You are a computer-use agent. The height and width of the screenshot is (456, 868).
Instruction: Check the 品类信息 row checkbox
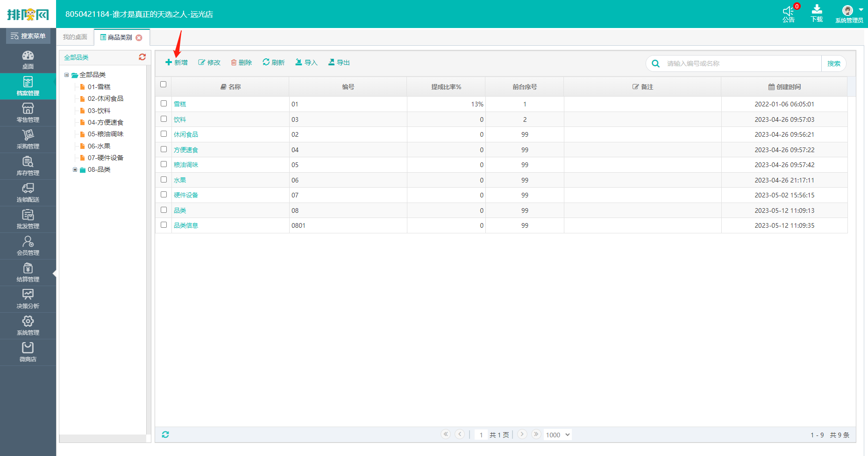pyautogui.click(x=164, y=225)
